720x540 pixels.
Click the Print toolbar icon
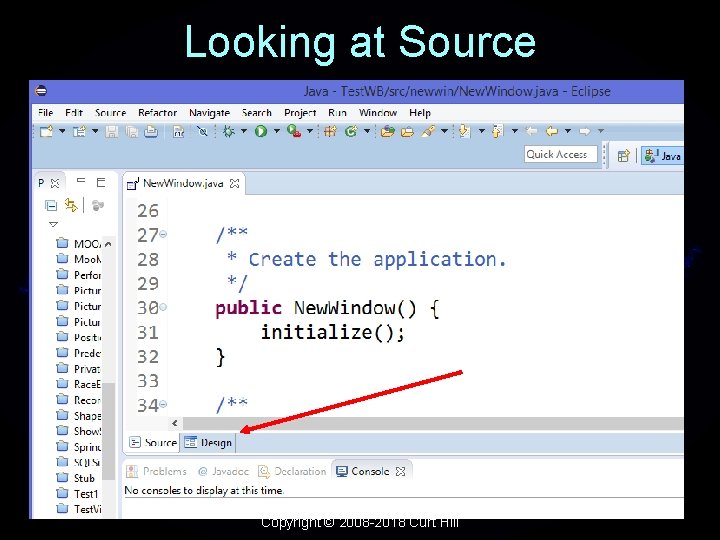coord(151,132)
